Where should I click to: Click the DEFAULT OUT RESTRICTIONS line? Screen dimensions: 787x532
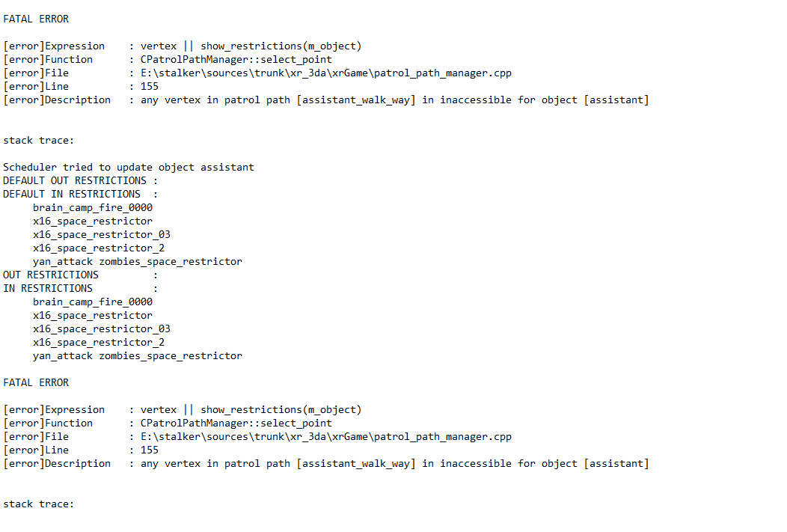80,180
